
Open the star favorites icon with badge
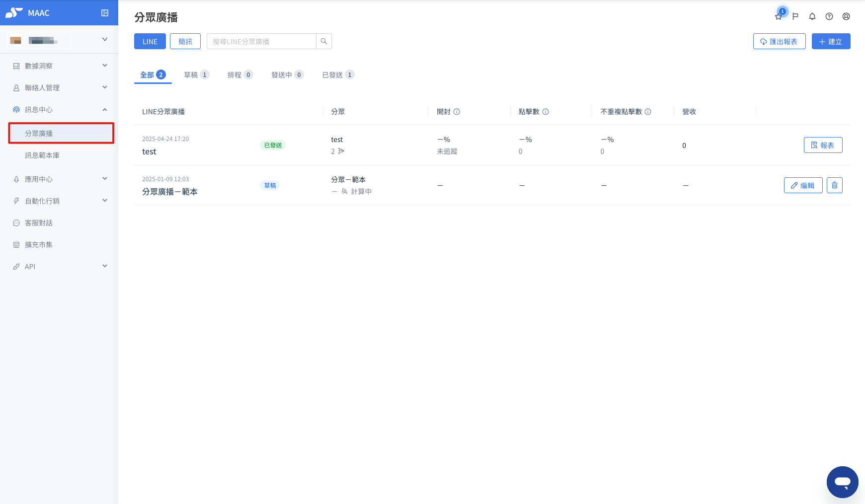779,16
